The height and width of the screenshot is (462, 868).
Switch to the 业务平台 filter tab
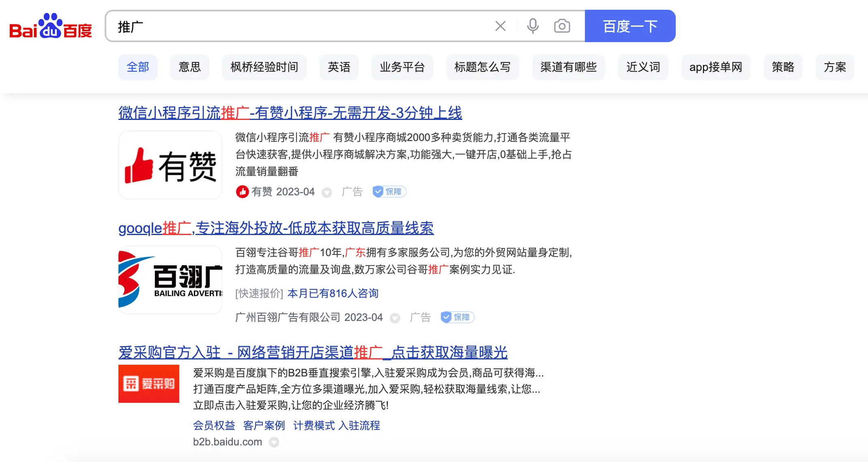(x=402, y=67)
